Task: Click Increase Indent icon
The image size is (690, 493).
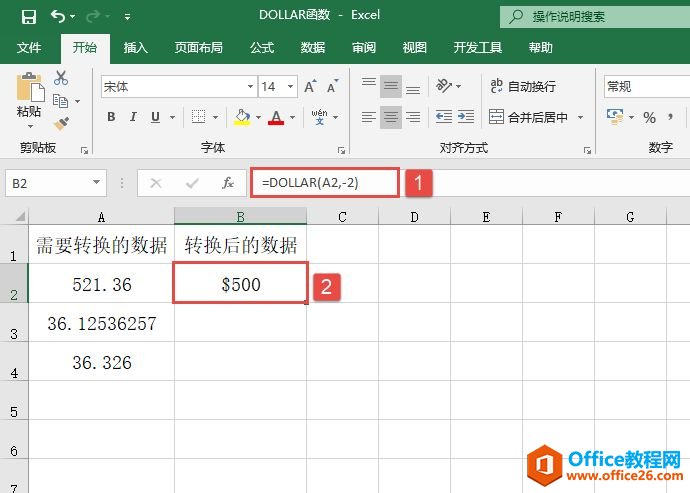Action: click(x=466, y=117)
